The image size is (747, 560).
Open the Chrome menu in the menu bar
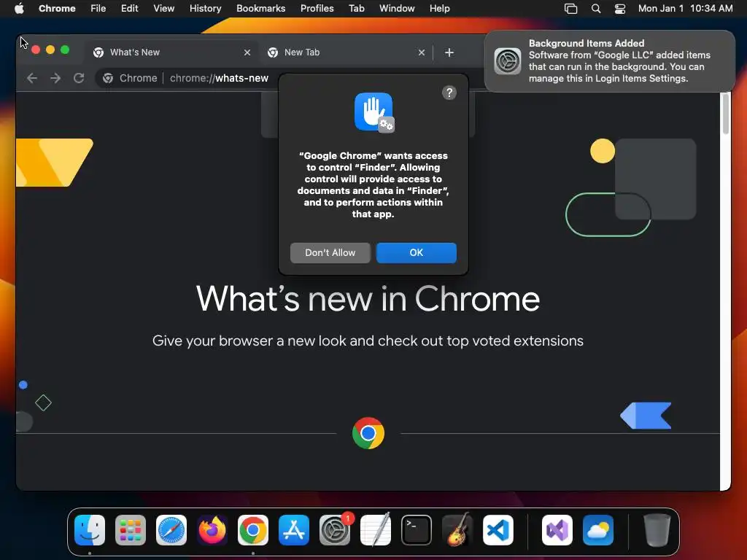click(x=57, y=8)
